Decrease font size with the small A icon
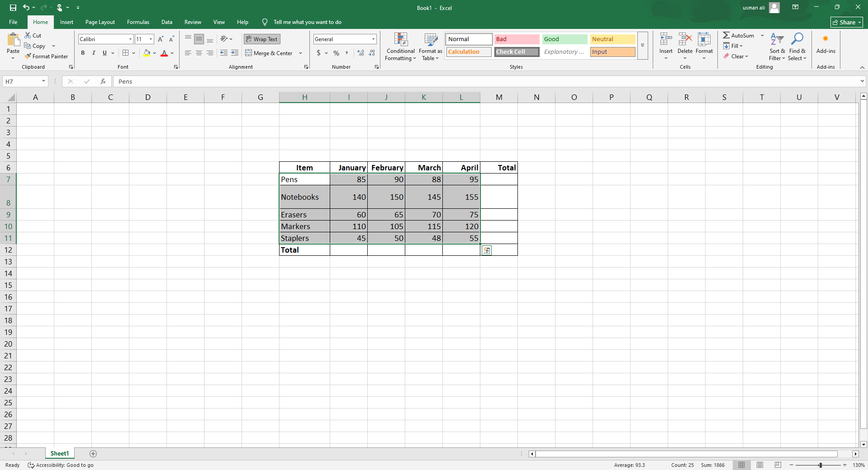The width and height of the screenshot is (868, 470). (x=171, y=39)
